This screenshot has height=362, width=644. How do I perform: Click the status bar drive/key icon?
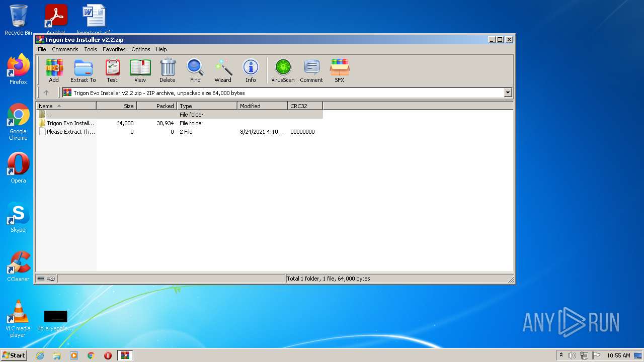46,279
